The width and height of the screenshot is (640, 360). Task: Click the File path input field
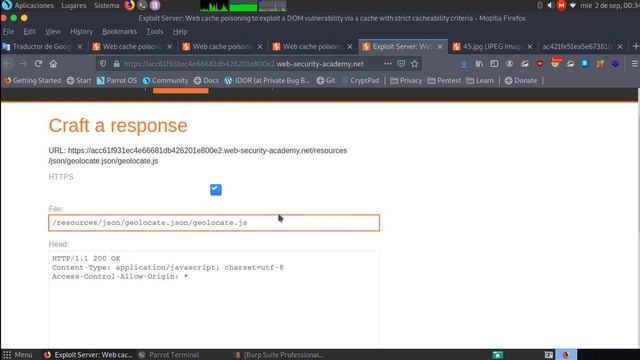[x=214, y=223]
